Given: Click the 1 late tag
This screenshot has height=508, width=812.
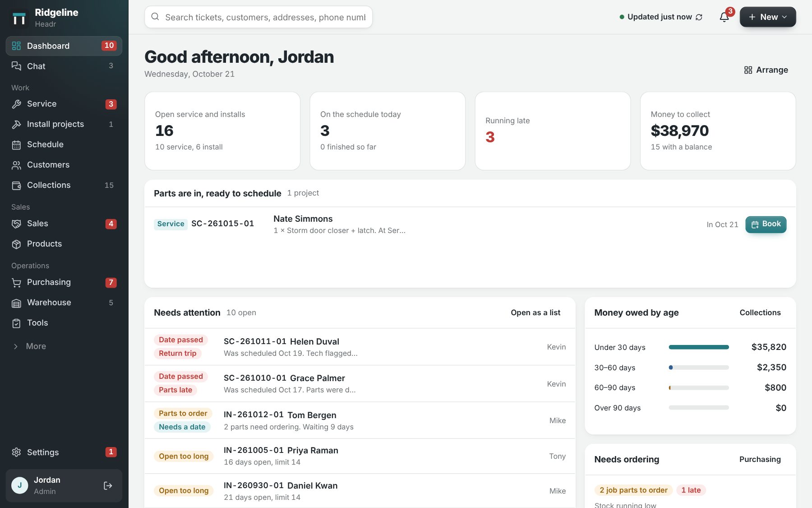Looking at the screenshot, I should pos(691,490).
